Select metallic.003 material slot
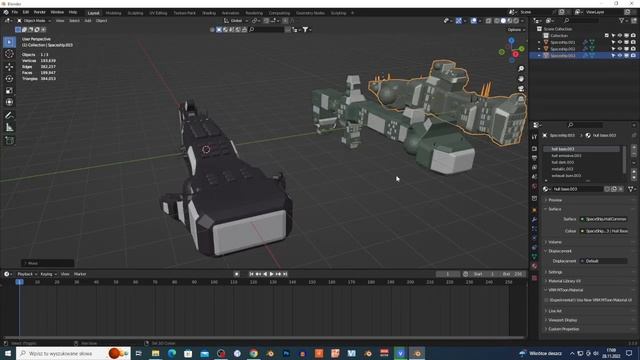 [582, 169]
